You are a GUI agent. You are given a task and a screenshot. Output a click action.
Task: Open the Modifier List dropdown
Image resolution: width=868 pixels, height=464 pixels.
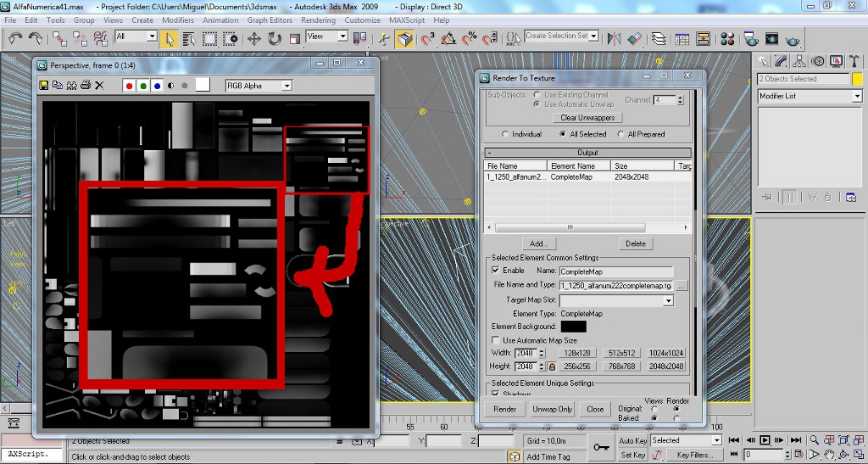click(856, 97)
